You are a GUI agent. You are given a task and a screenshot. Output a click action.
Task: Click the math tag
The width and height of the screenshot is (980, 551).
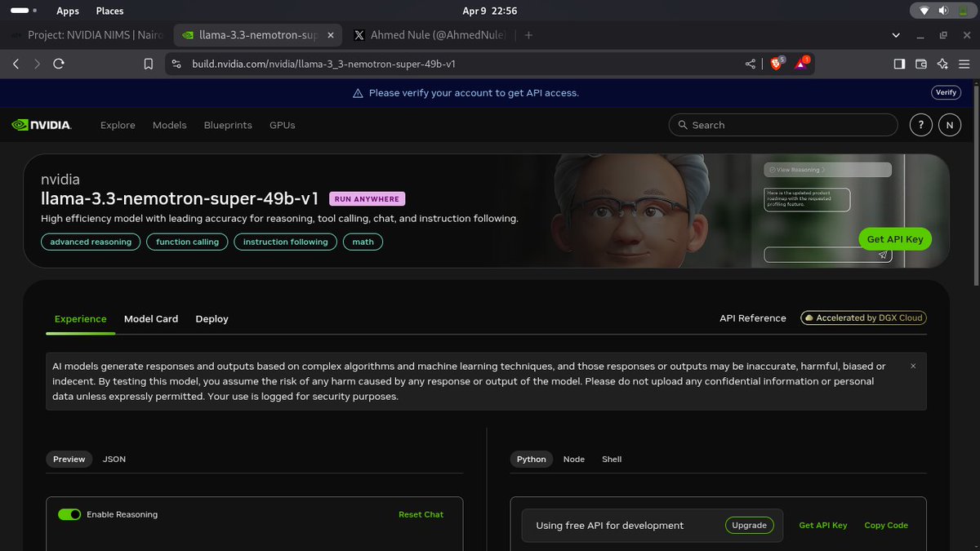tap(363, 242)
